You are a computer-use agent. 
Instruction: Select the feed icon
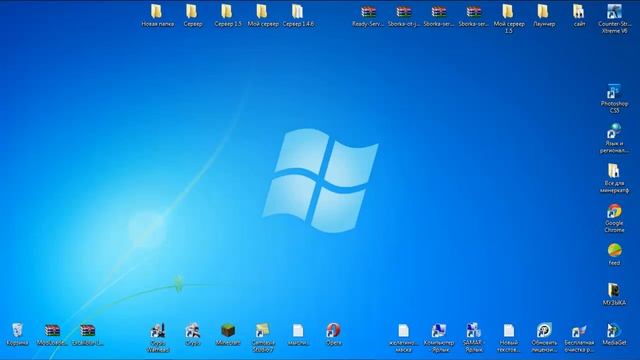click(614, 251)
